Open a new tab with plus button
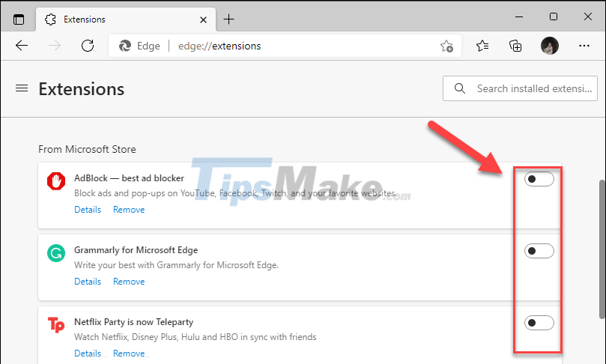Viewport: 606px width, 364px height. coord(228,19)
